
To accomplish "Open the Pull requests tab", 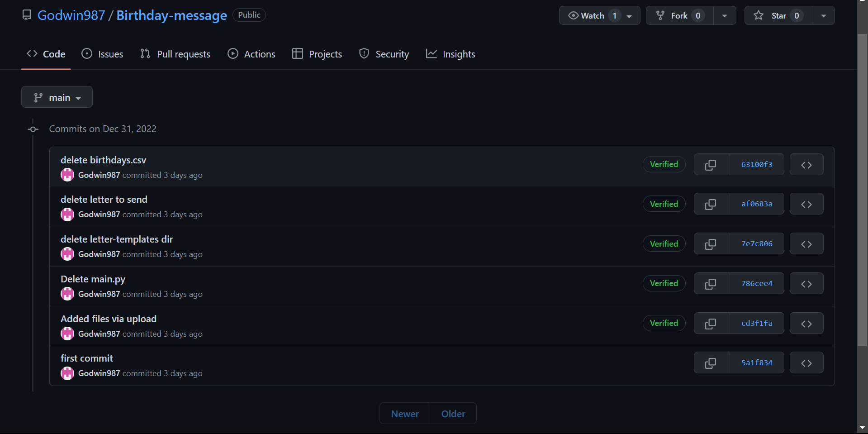I will [175, 54].
